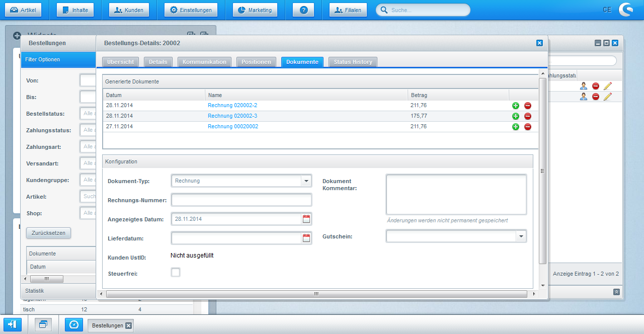
Task: Open calendar picker for Angezeigtes Datum
Action: (x=306, y=219)
